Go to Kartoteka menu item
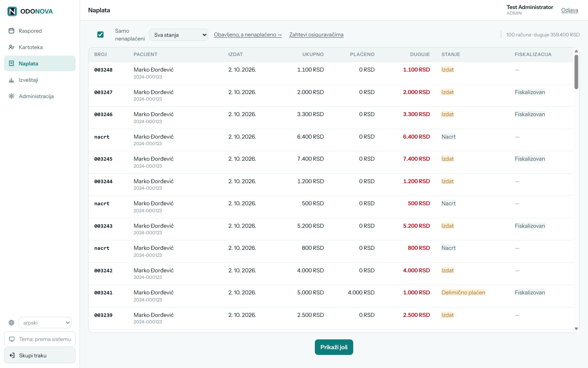The image size is (588, 368). [x=40, y=47]
